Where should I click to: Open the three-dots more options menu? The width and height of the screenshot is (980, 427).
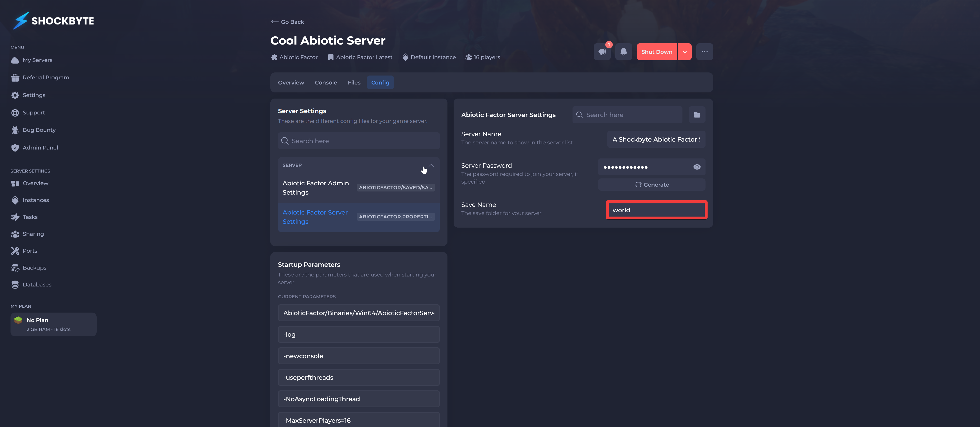click(705, 52)
